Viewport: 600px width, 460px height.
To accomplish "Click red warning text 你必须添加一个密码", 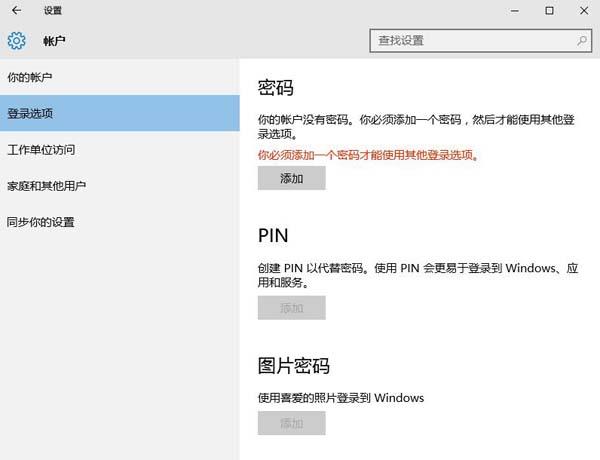I will (x=368, y=155).
